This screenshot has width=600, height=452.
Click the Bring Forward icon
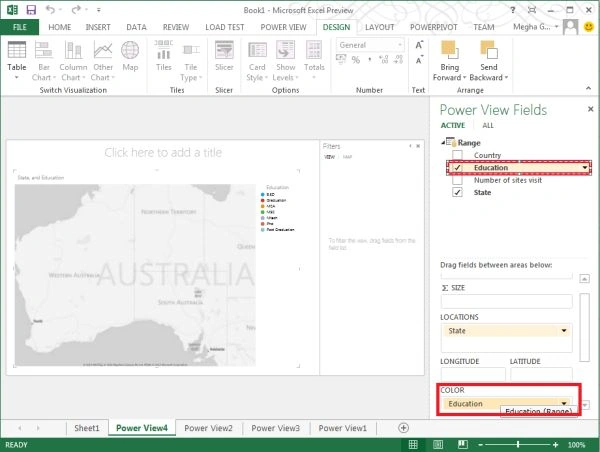tap(450, 50)
